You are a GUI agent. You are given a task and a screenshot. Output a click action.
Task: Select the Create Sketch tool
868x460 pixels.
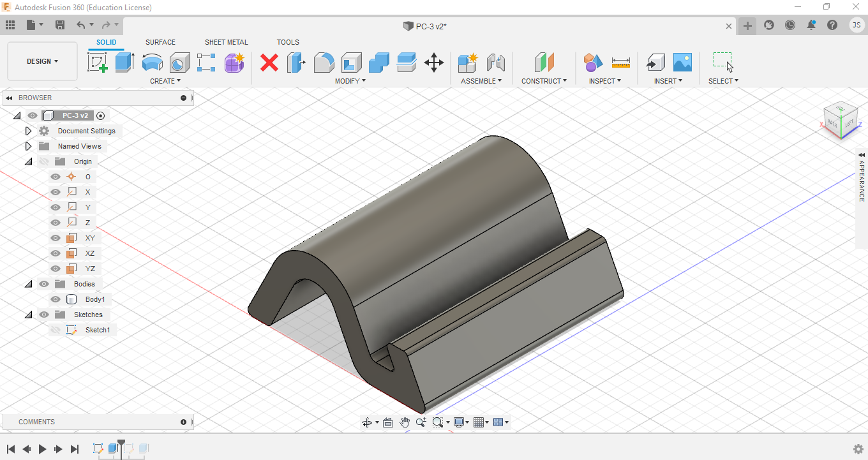click(x=97, y=63)
